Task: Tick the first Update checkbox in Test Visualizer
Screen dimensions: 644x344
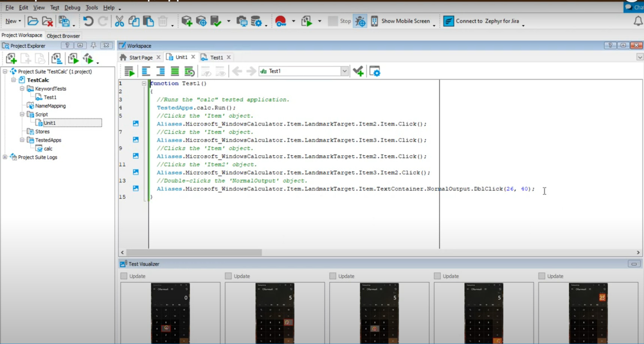Action: pyautogui.click(x=124, y=276)
